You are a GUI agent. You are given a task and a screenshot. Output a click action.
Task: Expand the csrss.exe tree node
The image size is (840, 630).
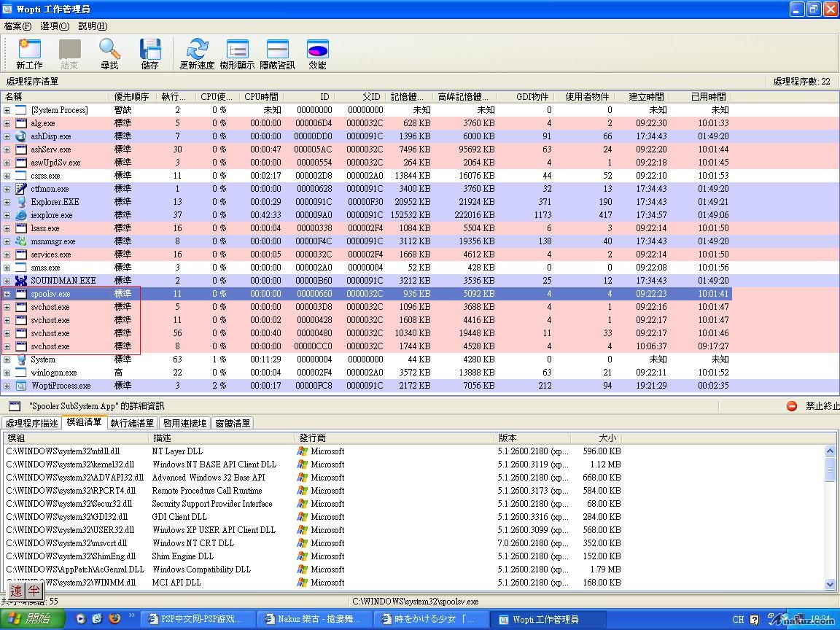[7, 176]
